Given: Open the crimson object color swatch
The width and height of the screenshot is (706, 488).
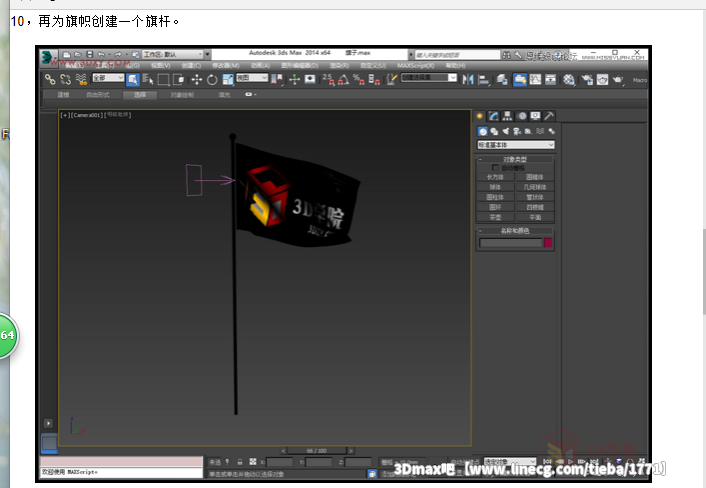Looking at the screenshot, I should [548, 243].
